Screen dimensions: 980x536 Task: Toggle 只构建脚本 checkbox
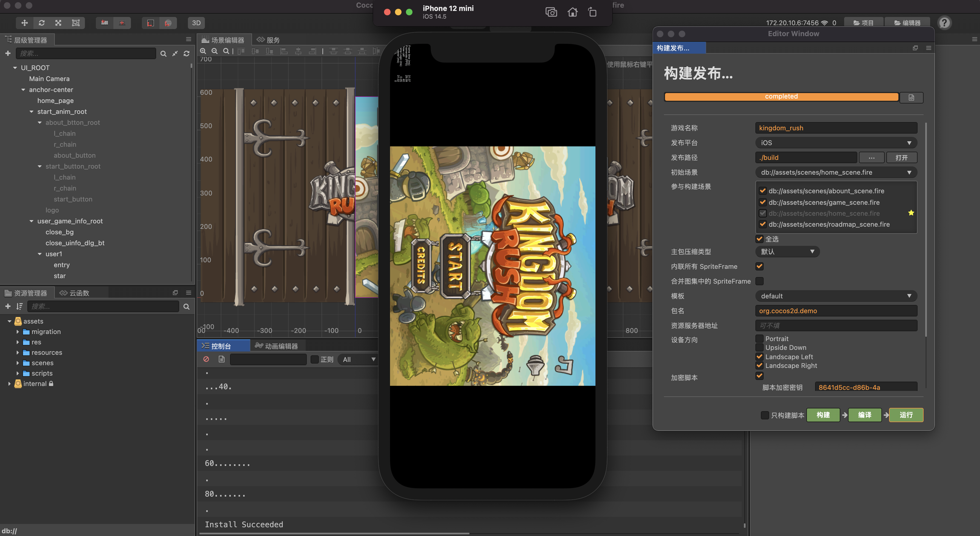pyautogui.click(x=765, y=415)
